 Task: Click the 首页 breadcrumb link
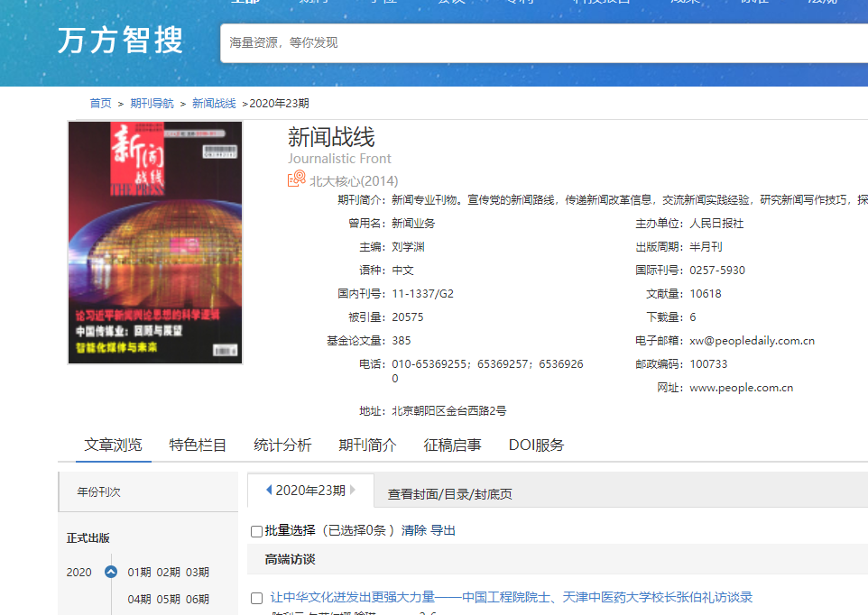pos(100,104)
